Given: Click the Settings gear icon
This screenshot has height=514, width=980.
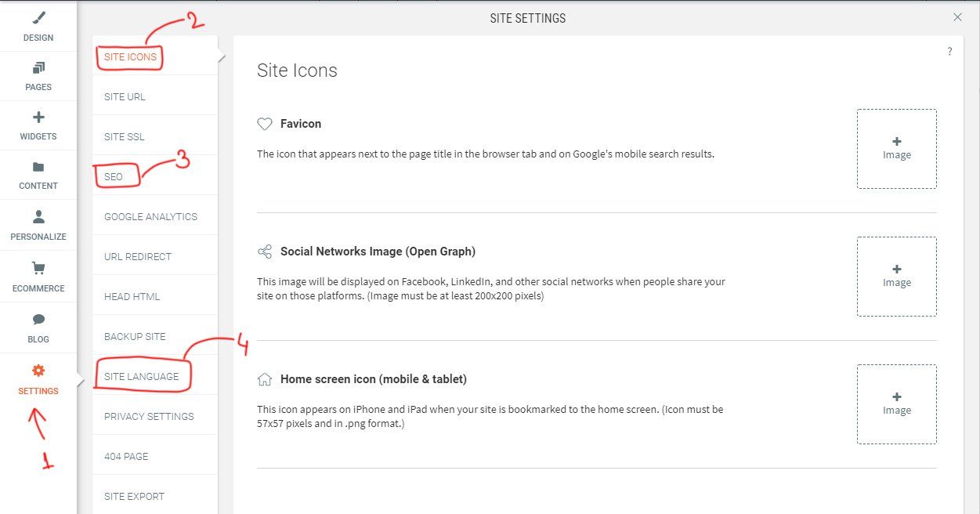Looking at the screenshot, I should (38, 371).
